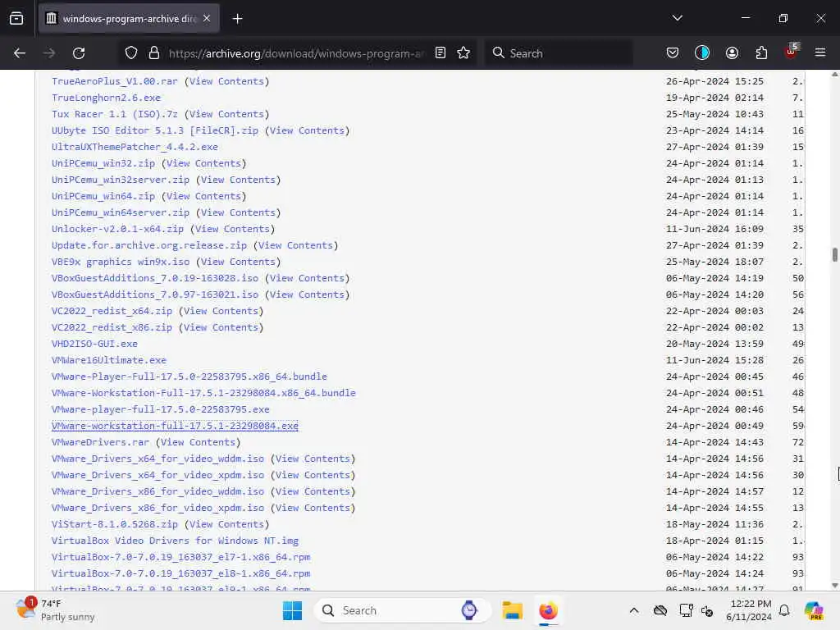View Contents of VMwareDrivers.rar

198,442
